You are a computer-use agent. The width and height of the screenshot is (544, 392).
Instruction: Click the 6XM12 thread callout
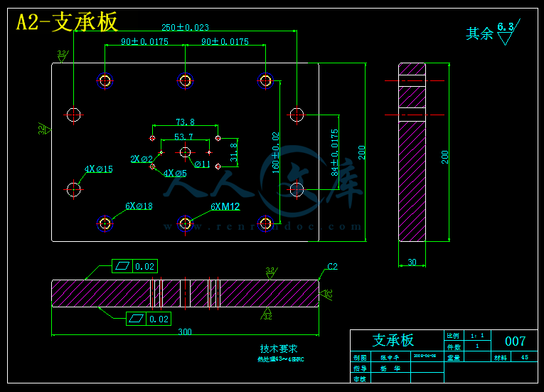click(x=225, y=206)
